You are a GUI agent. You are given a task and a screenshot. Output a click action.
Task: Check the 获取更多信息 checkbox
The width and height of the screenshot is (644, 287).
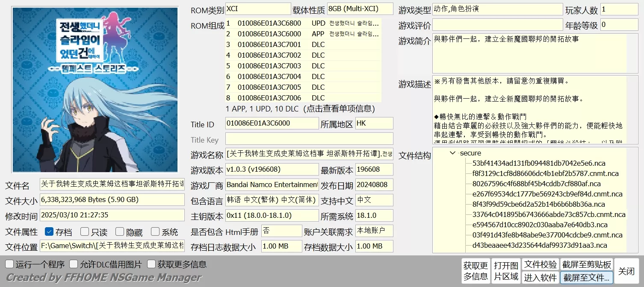tap(151, 264)
